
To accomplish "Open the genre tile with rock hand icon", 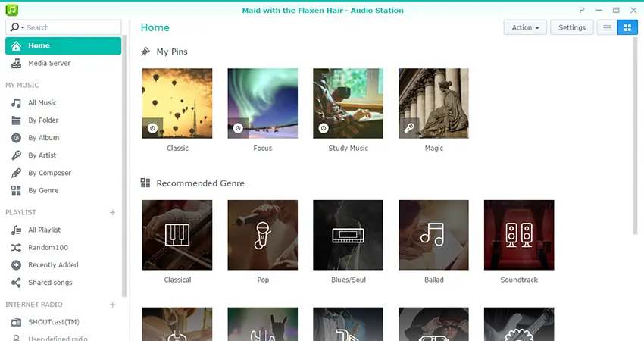I will (x=263, y=324).
